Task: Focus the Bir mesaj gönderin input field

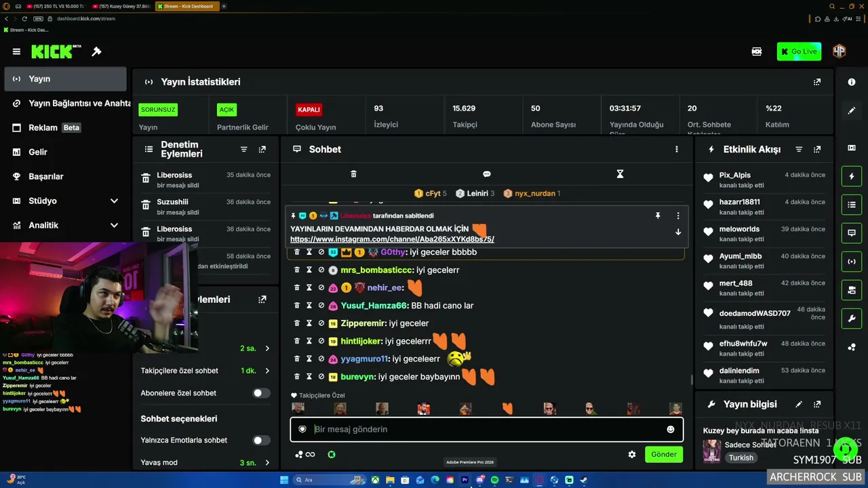Action: pyautogui.click(x=486, y=429)
